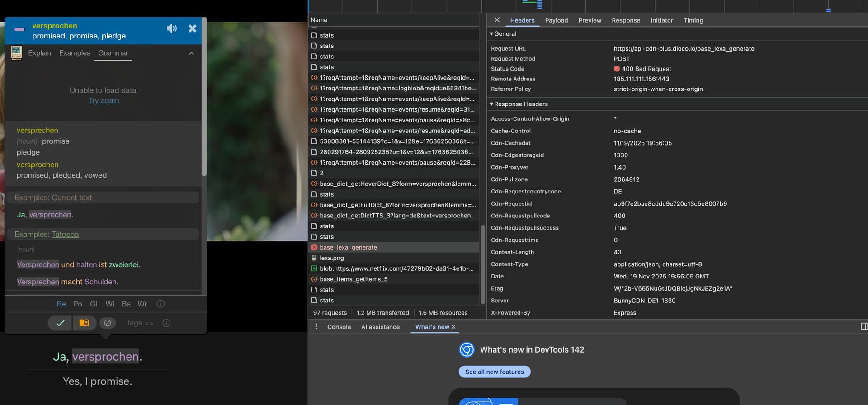
Task: Click the retro computer Lexa icon
Action: (x=16, y=53)
